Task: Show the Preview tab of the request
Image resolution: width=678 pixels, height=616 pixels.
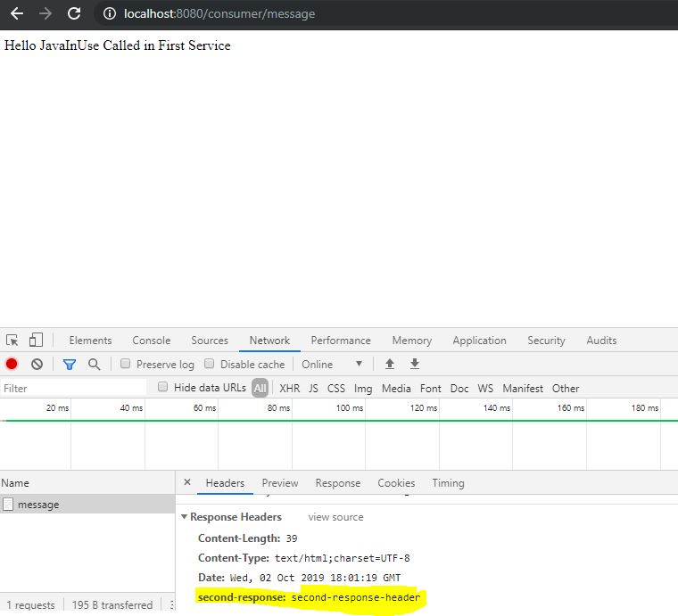Action: pos(280,483)
